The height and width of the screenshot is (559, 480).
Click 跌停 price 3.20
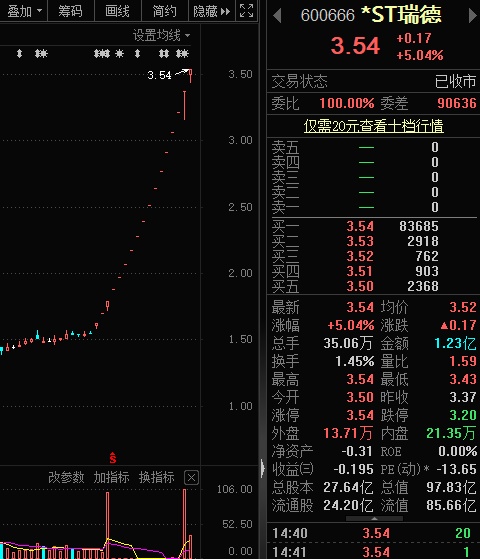(463, 415)
